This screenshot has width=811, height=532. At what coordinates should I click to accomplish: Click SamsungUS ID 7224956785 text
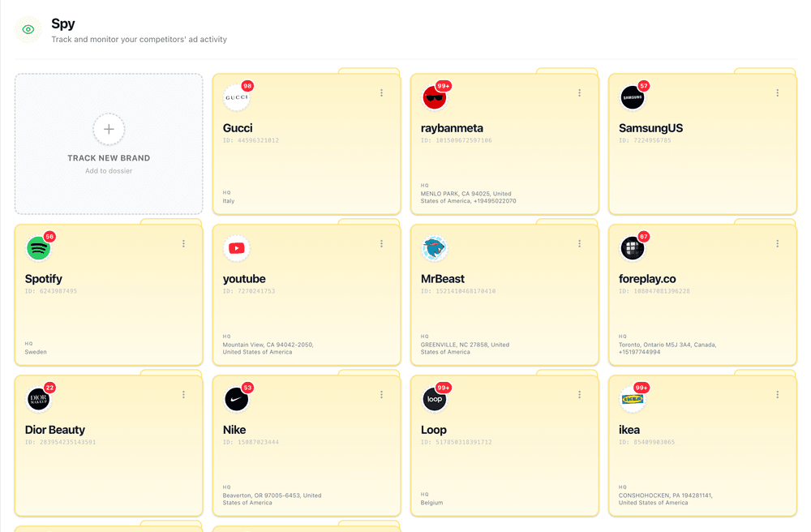[645, 140]
